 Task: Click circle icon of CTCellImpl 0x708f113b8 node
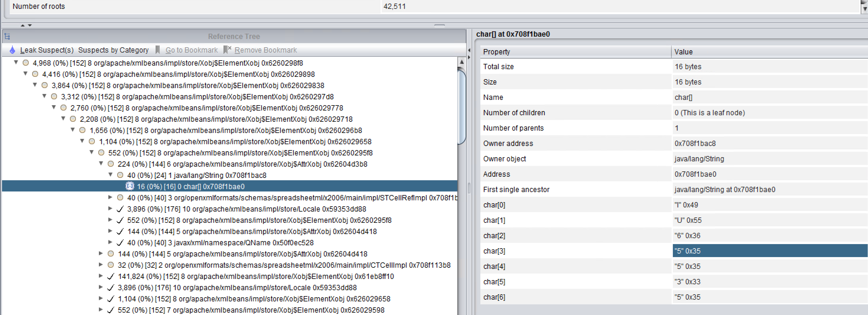(x=111, y=265)
